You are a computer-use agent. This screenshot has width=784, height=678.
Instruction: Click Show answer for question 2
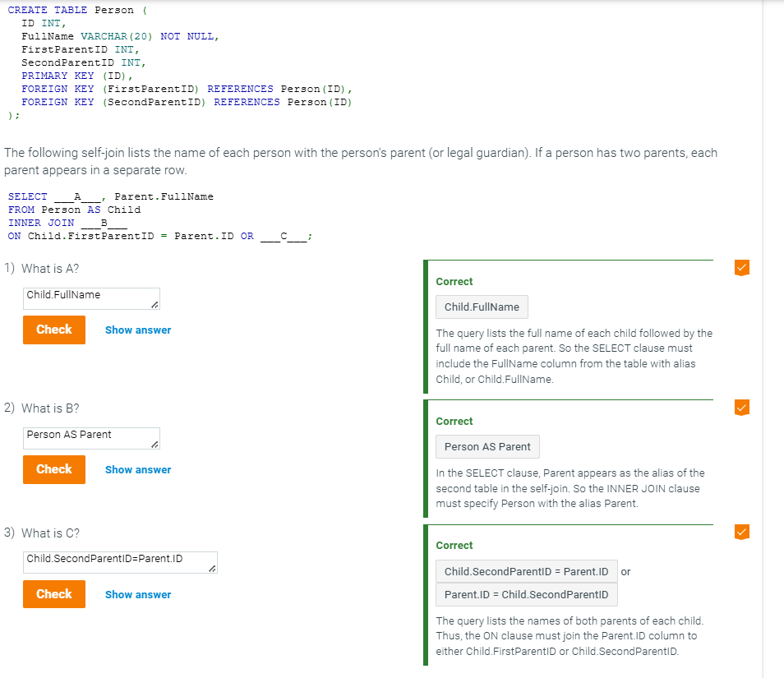138,470
